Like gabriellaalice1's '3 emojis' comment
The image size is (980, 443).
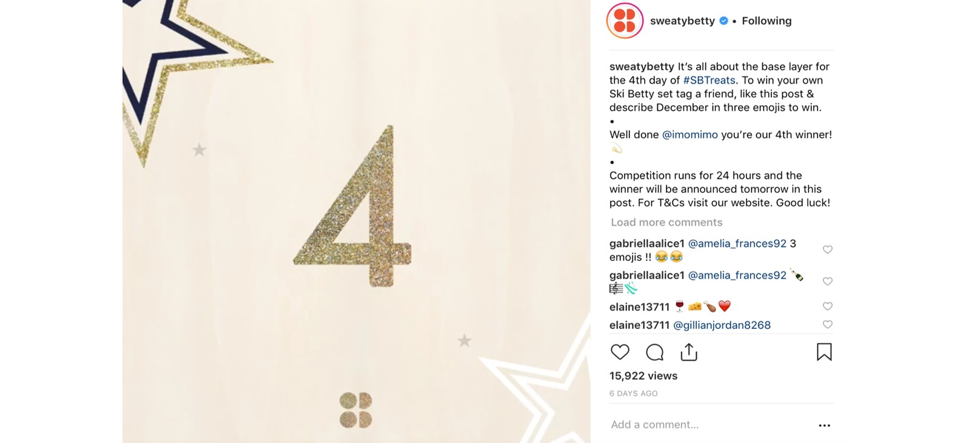click(827, 249)
